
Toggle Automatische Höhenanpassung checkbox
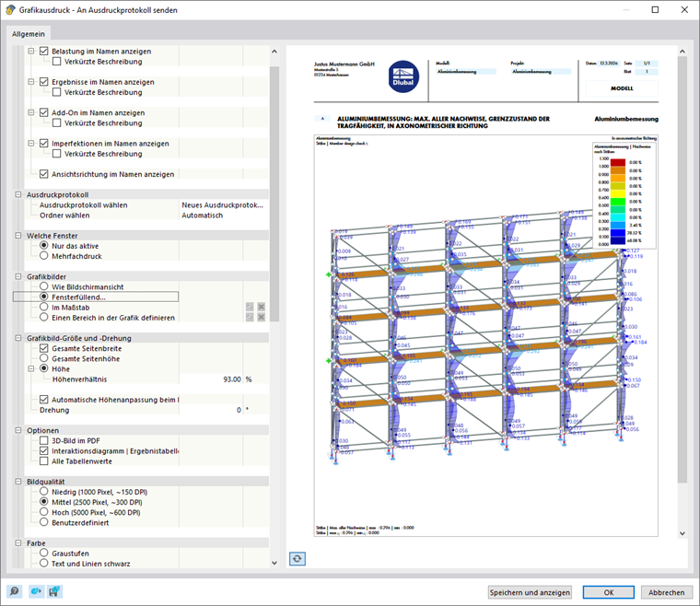44,400
